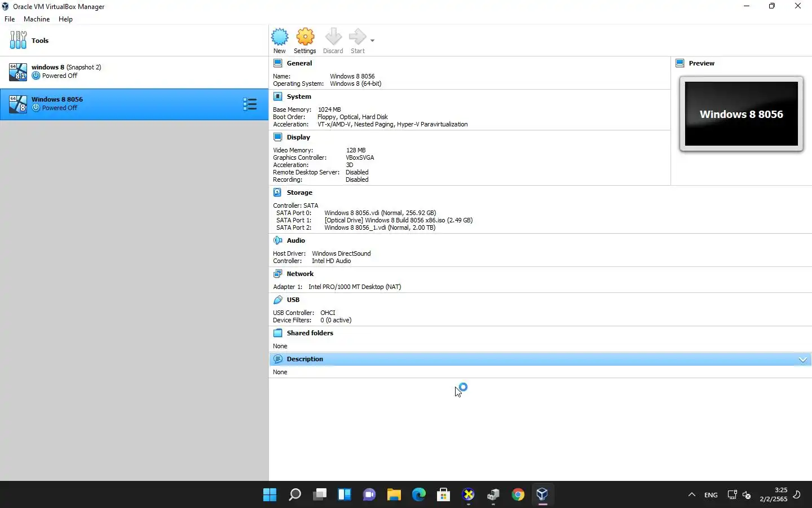The height and width of the screenshot is (508, 812).
Task: Click the Description section icon
Action: [278, 359]
